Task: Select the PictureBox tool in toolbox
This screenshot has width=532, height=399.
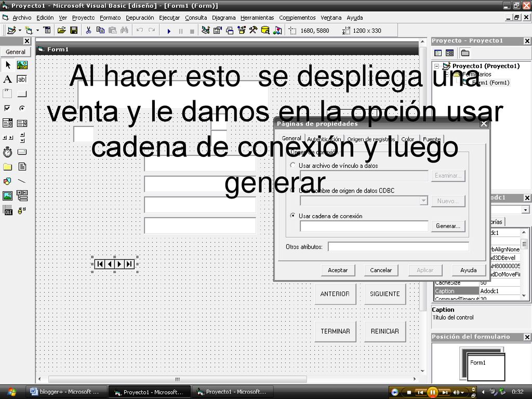Action: click(x=22, y=65)
